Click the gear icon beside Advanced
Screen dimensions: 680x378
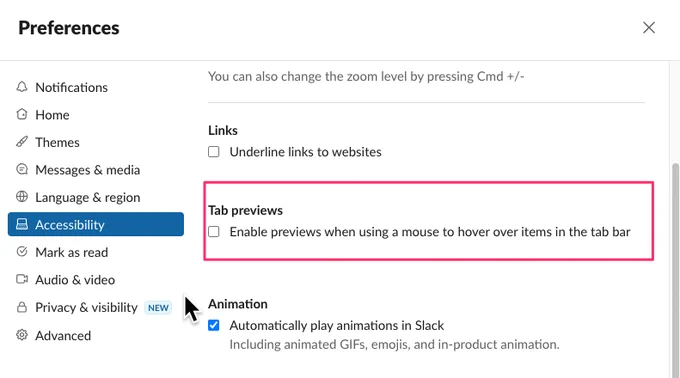tap(22, 335)
